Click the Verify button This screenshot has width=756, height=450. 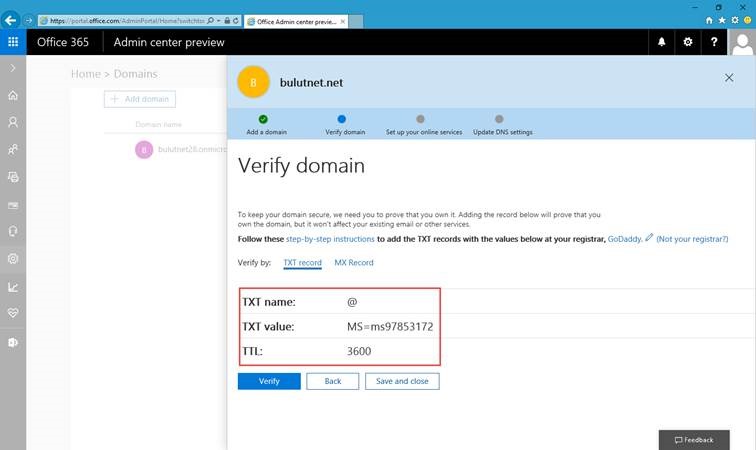tap(269, 381)
